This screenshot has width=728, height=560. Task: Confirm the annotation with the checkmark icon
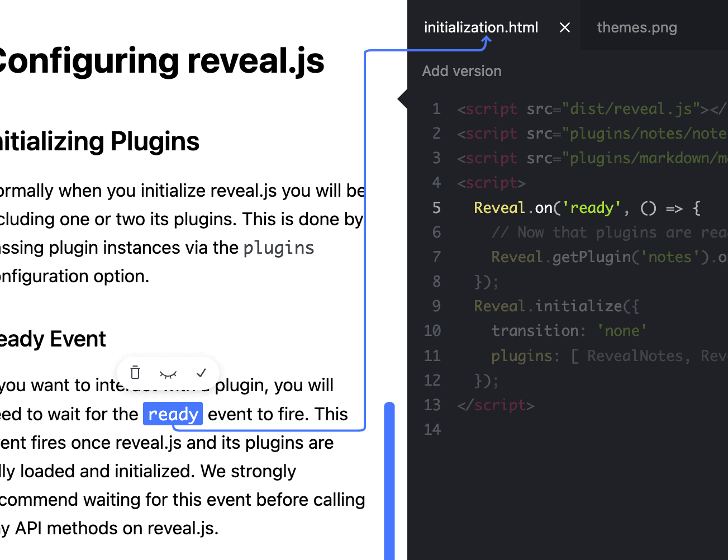201,373
